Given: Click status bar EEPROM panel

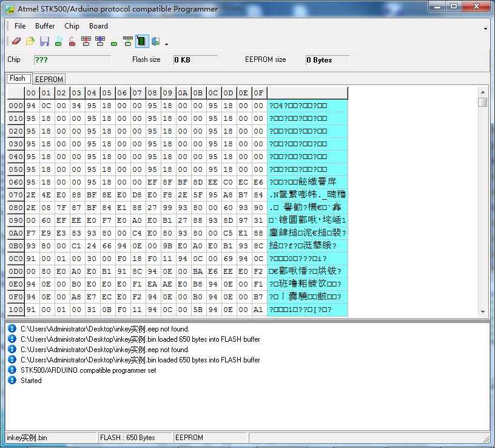Looking at the screenshot, I should pyautogui.click(x=210, y=438).
